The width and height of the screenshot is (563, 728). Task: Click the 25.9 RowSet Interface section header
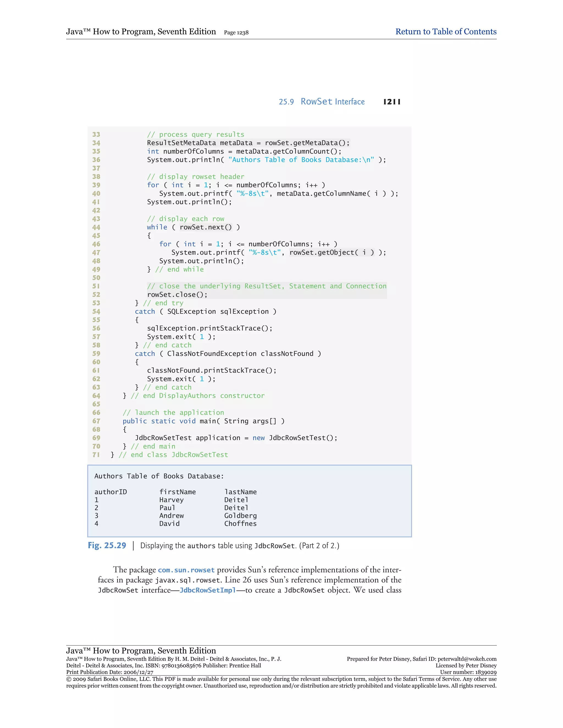(322, 102)
